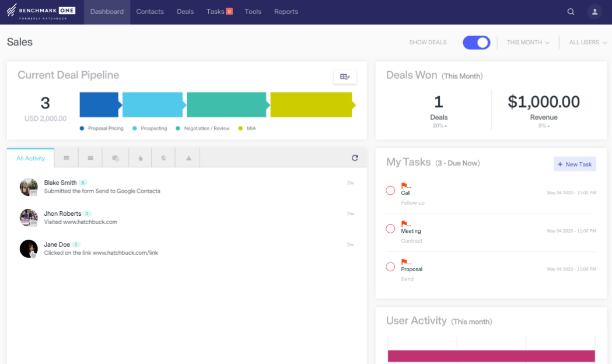
Task: Switch to the All Activity tab
Action: (30, 158)
